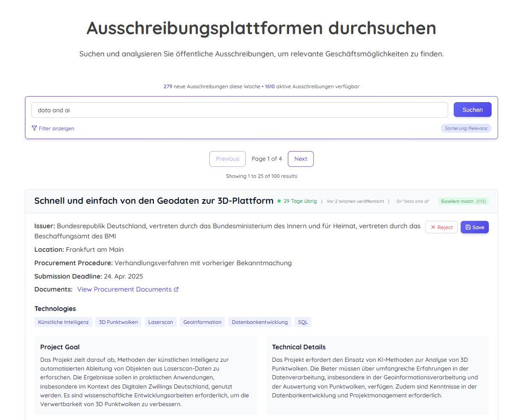
Task: Click the external link icon beside Procurement Documents
Action: coord(176,289)
